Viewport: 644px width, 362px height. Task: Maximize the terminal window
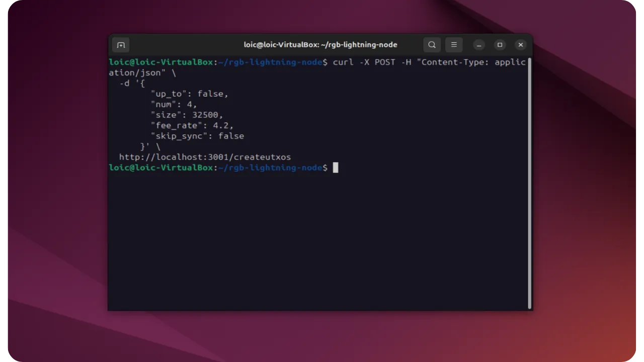click(500, 45)
